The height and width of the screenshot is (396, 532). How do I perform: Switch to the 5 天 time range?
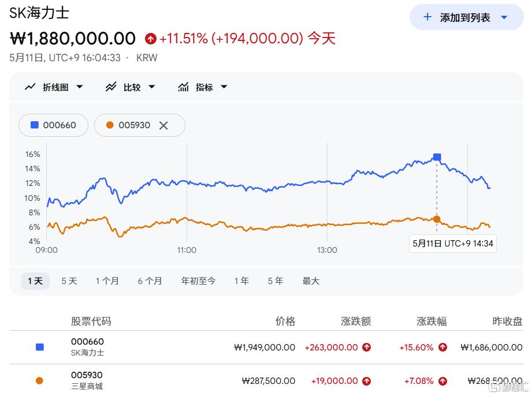coord(69,281)
